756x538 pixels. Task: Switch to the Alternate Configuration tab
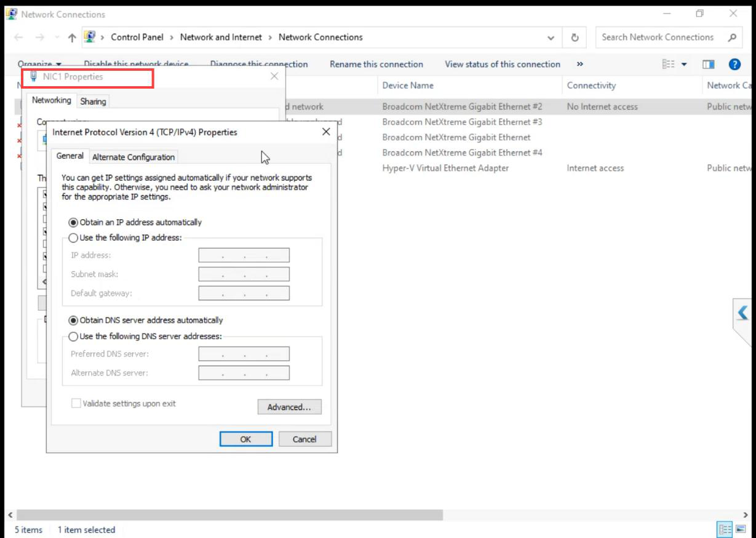(x=133, y=157)
